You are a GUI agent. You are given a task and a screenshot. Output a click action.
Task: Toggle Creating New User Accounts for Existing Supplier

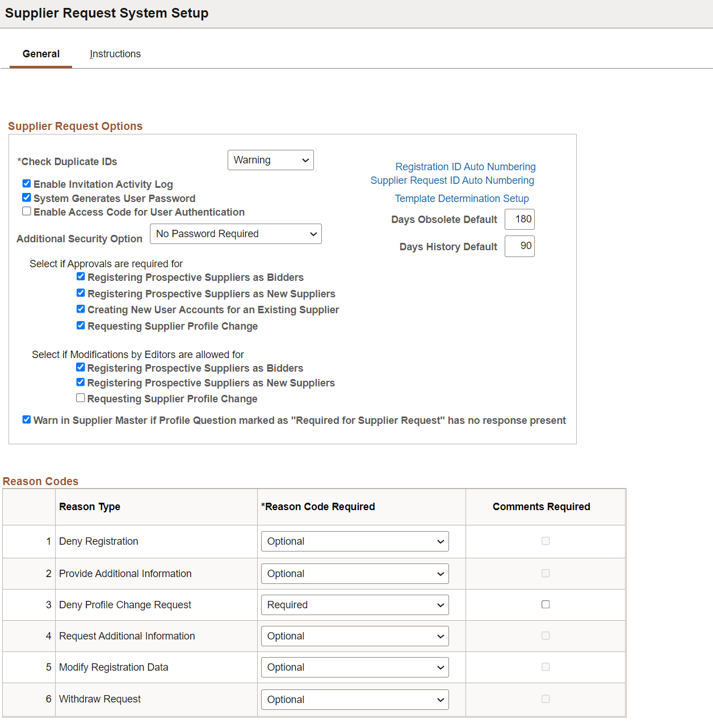[81, 309]
